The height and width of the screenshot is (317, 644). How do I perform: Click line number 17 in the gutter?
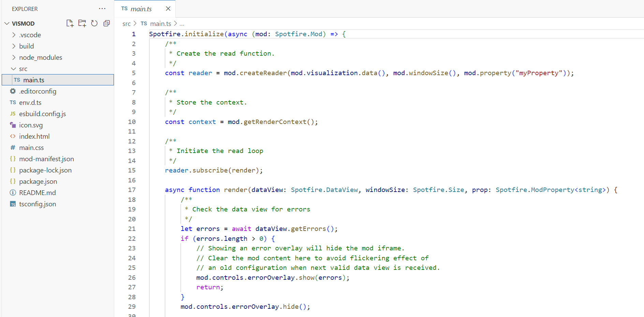point(132,190)
